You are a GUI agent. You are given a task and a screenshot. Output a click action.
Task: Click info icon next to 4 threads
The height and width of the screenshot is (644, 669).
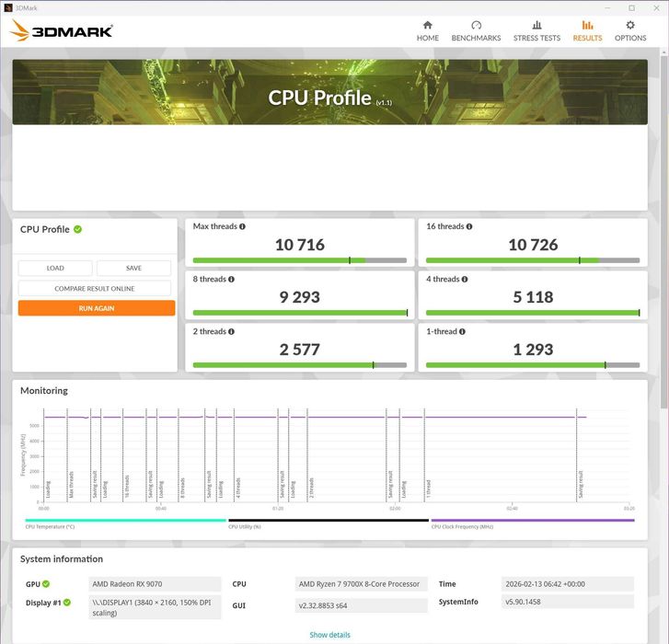pos(465,280)
